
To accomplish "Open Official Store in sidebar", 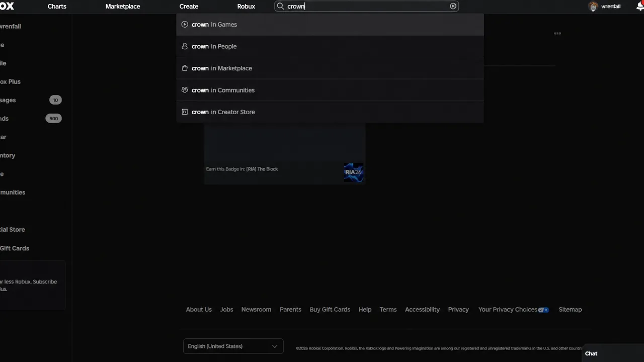I will tap(13, 229).
